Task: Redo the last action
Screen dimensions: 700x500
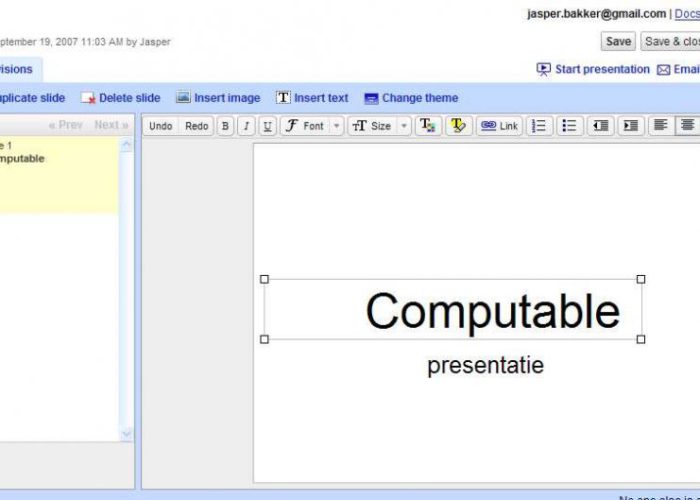Action: (x=196, y=126)
